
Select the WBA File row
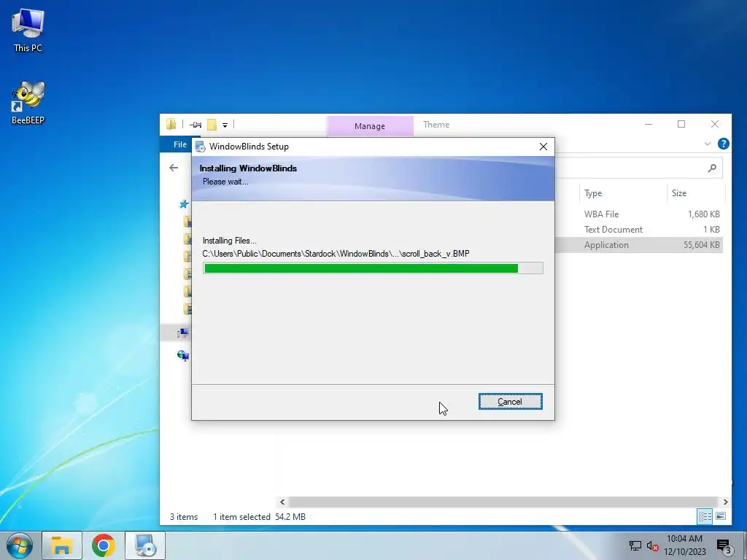point(639,214)
